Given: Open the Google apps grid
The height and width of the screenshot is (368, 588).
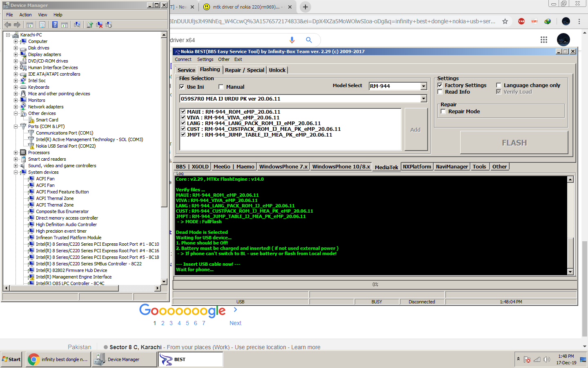Looking at the screenshot, I should (544, 40).
